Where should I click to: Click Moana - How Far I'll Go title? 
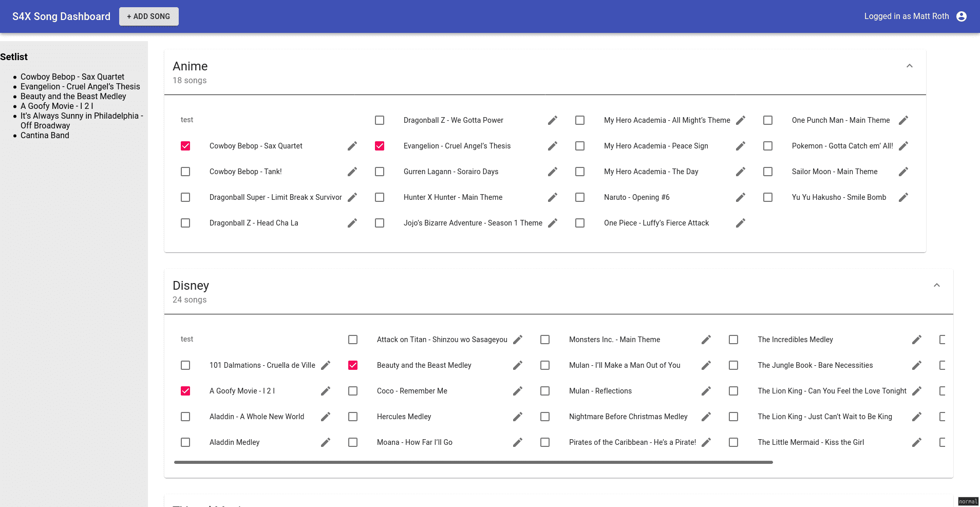pyautogui.click(x=414, y=442)
